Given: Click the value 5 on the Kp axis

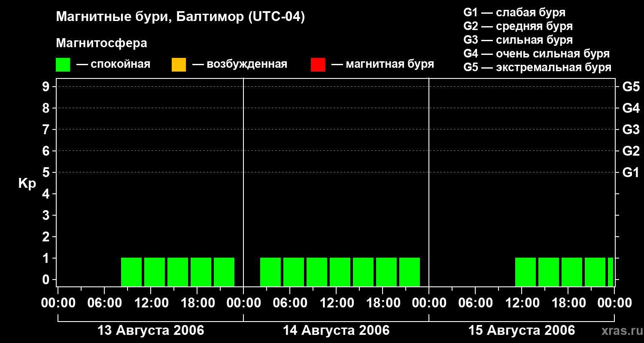Looking at the screenshot, I should (x=47, y=172).
